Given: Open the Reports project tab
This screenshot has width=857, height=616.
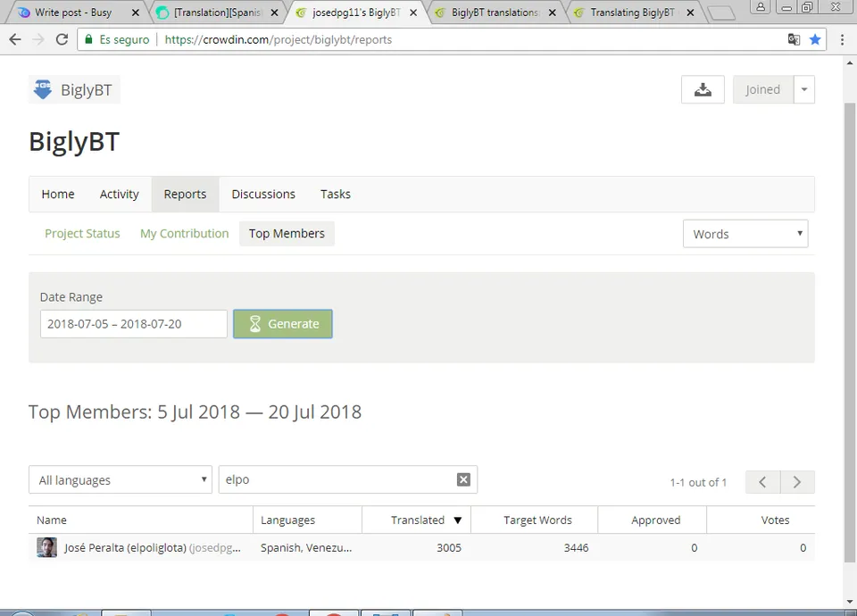Looking at the screenshot, I should click(x=186, y=194).
